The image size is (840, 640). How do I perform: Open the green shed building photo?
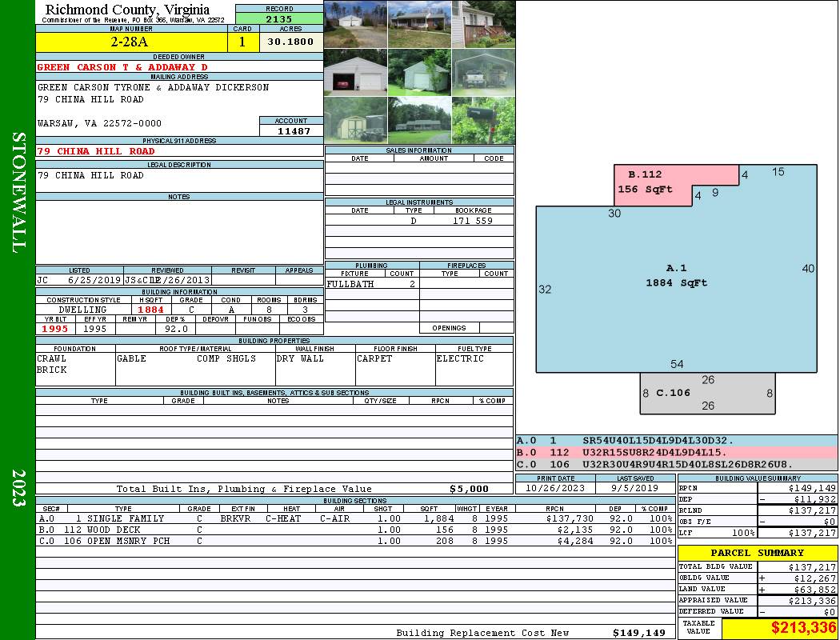[x=419, y=73]
